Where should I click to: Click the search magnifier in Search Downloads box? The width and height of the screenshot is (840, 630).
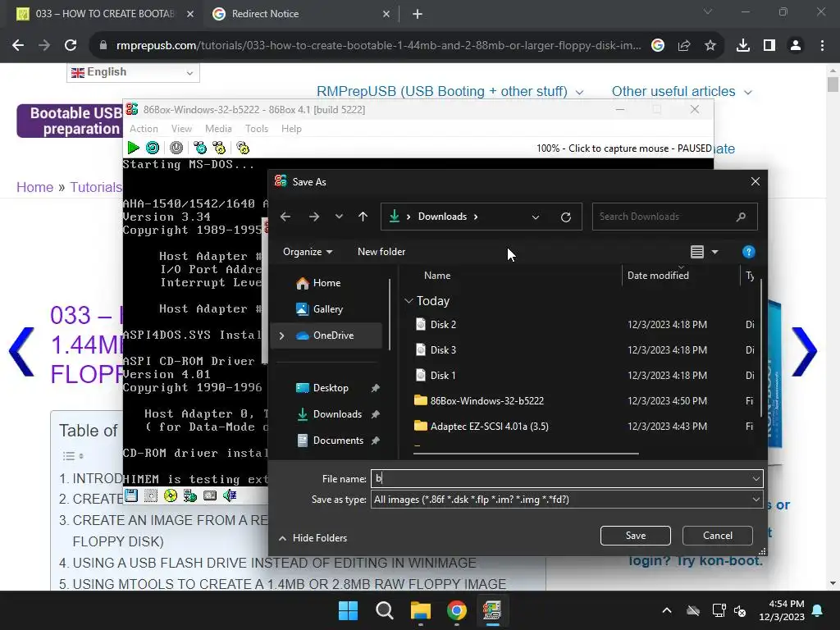coord(741,217)
